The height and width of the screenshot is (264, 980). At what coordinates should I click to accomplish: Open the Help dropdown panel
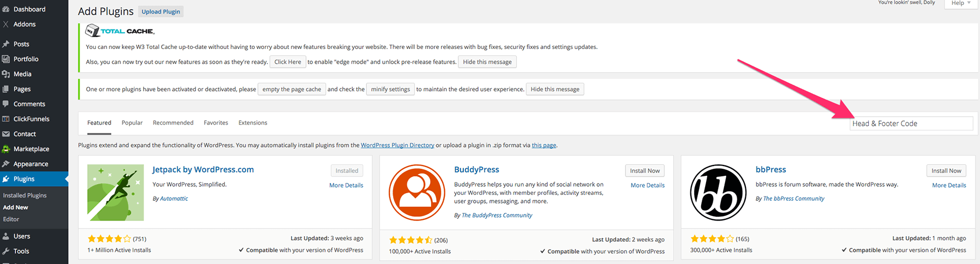pyautogui.click(x=961, y=3)
